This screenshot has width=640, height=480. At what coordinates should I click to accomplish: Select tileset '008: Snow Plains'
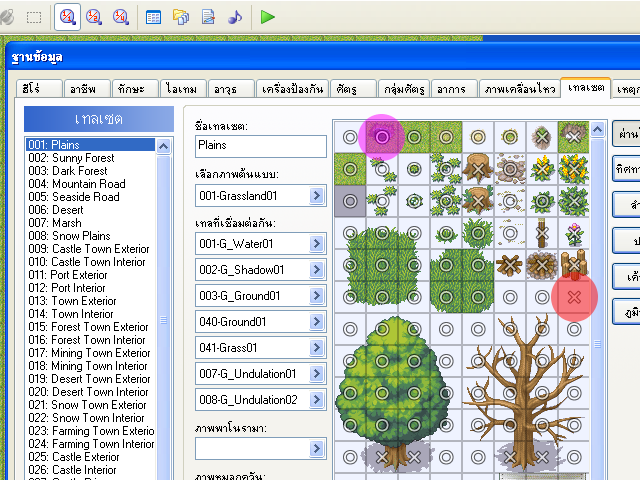tap(90, 236)
